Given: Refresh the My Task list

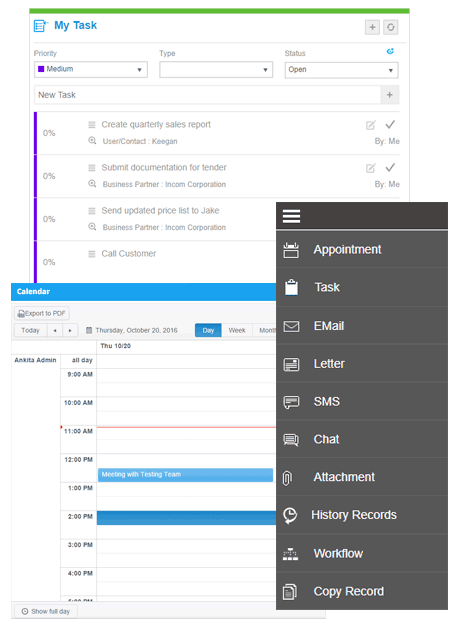Looking at the screenshot, I should click(x=391, y=27).
